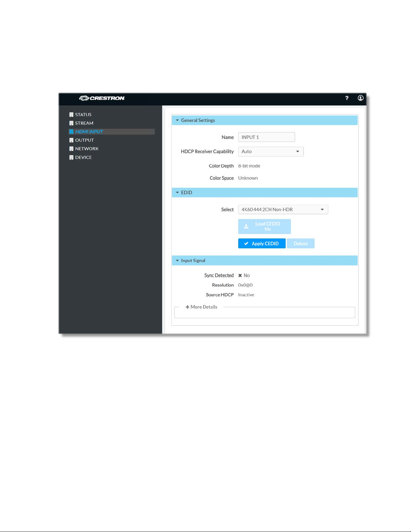Open the HDCP Receiver Capability dropdown
This screenshot has width=411, height=532.
click(x=271, y=151)
